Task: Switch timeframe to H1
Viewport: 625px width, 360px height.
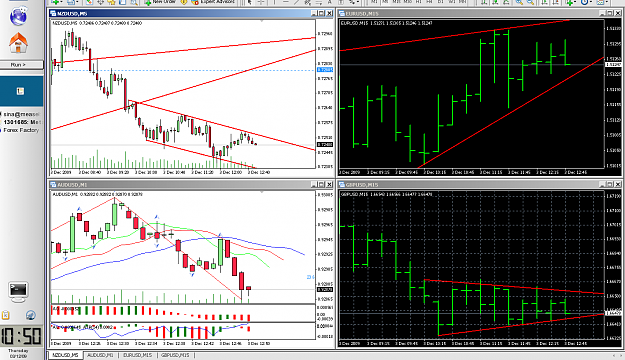Action: point(419,2)
